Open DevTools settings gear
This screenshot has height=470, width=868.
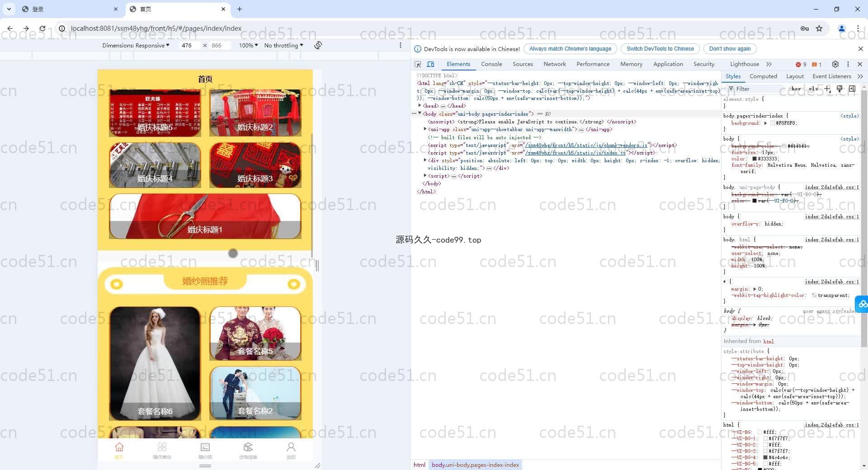(x=835, y=64)
